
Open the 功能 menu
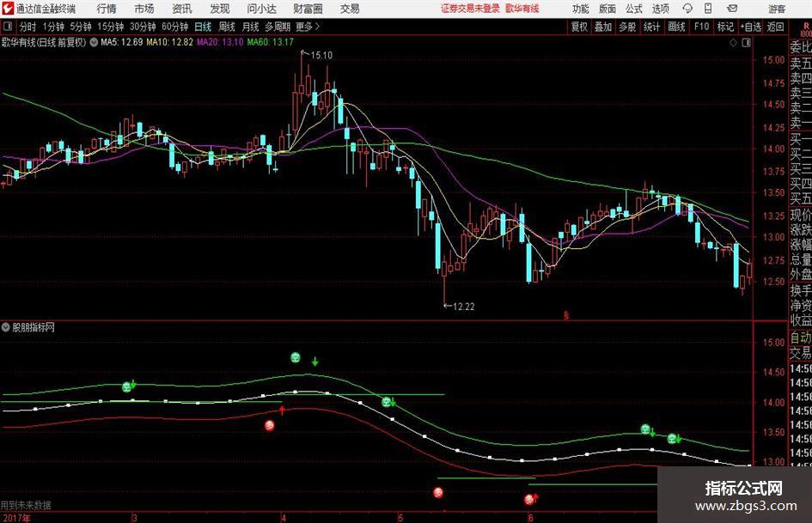581,9
